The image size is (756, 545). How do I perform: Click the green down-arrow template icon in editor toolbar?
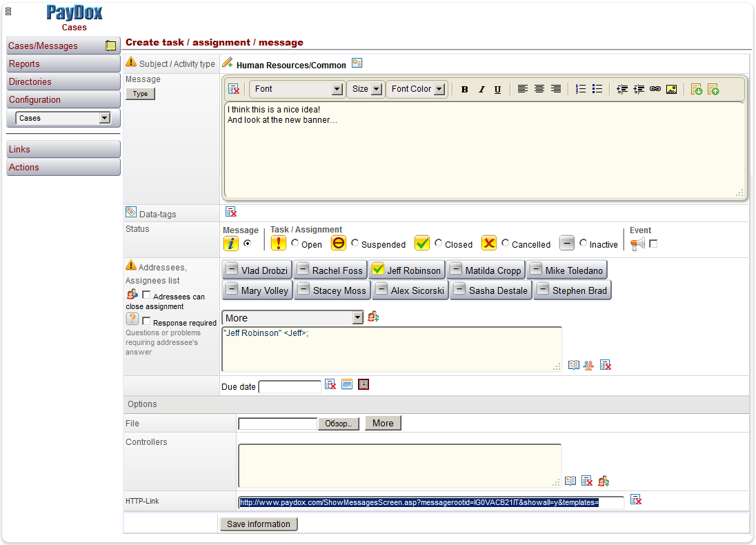click(x=697, y=89)
